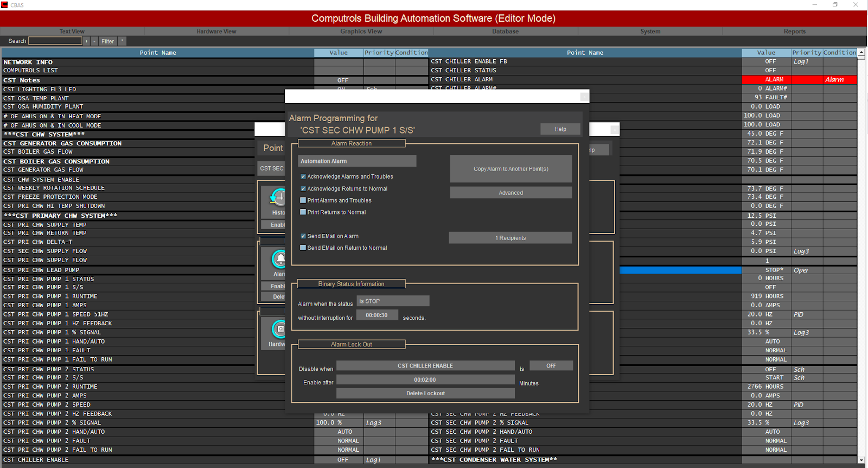Select CST PRI CHW PUMP 1 STATUS
The width and height of the screenshot is (868, 468).
click(x=128, y=279)
